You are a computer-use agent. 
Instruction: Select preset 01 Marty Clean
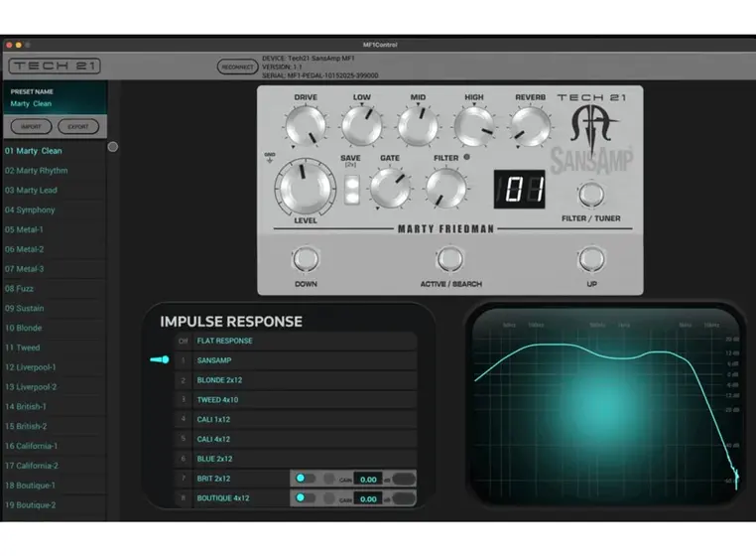point(55,151)
